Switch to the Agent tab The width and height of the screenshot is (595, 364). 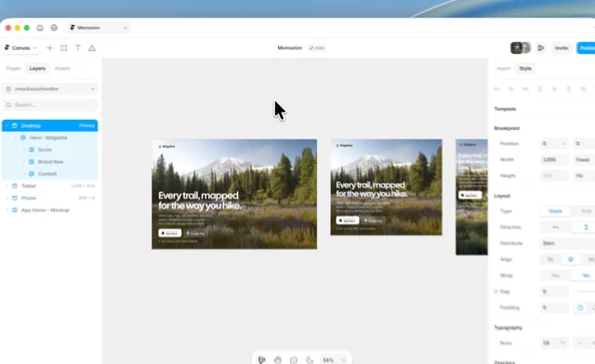click(x=504, y=69)
